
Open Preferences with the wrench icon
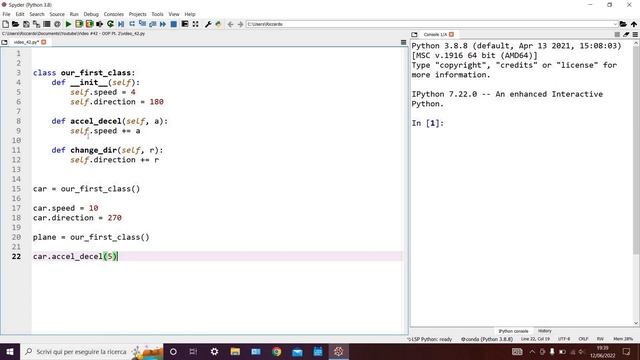pyautogui.click(x=208, y=24)
